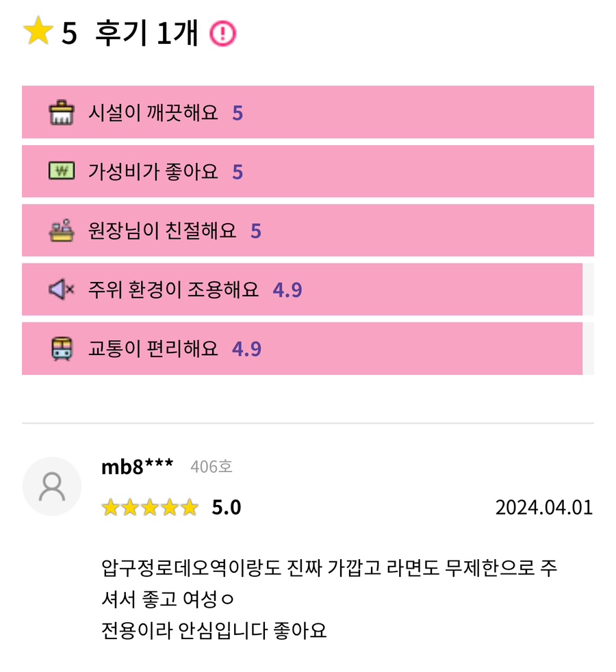Click the green won money icon
Screen dimensions: 616x672
62,171
